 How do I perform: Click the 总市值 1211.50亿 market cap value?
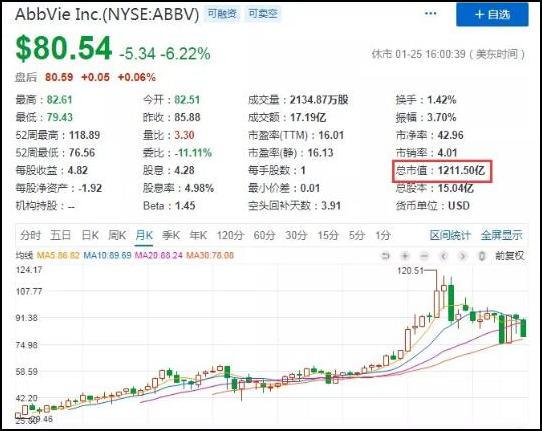461,170
